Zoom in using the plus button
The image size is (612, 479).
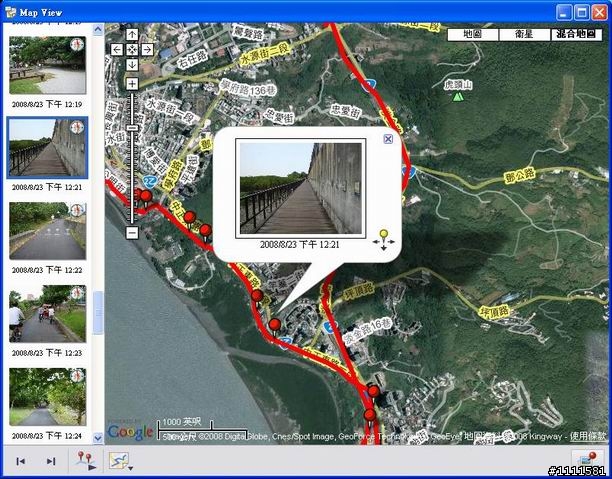[132, 84]
